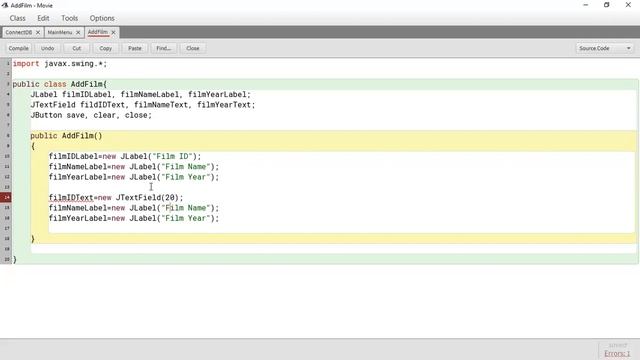Screen dimensions: 640x360
Task: Close the MainMenu tab
Action: click(x=78, y=32)
